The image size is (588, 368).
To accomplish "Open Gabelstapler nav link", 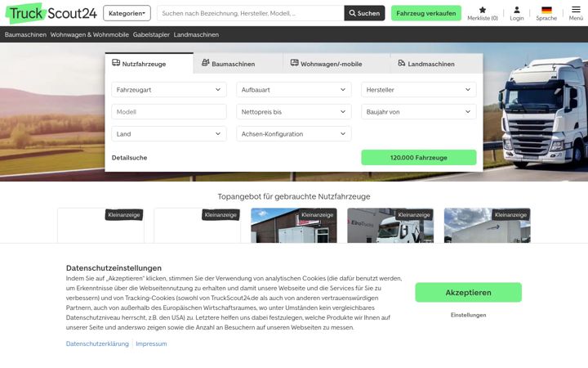I will point(151,34).
